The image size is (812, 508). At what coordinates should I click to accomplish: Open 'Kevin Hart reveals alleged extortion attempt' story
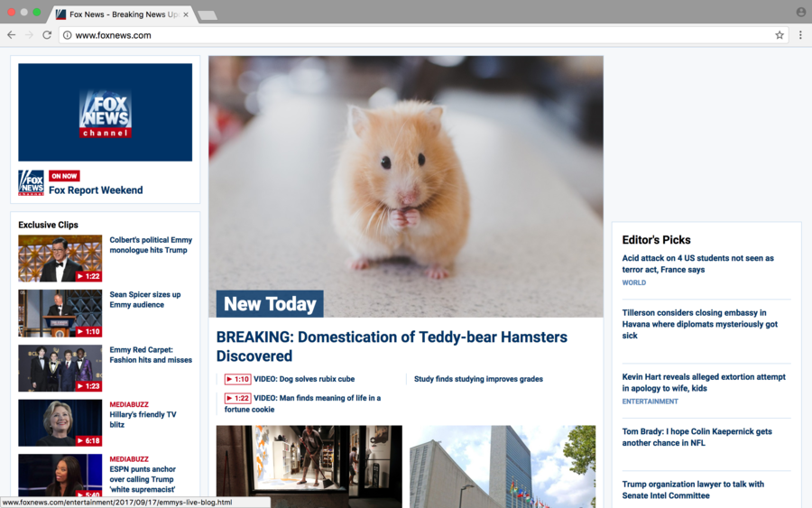pyautogui.click(x=704, y=383)
